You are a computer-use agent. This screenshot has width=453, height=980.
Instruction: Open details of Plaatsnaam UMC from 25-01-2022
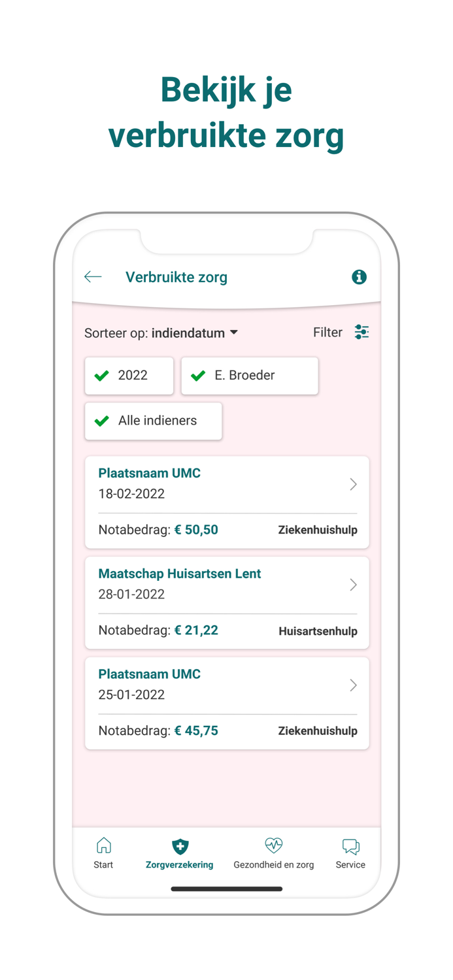tap(353, 685)
